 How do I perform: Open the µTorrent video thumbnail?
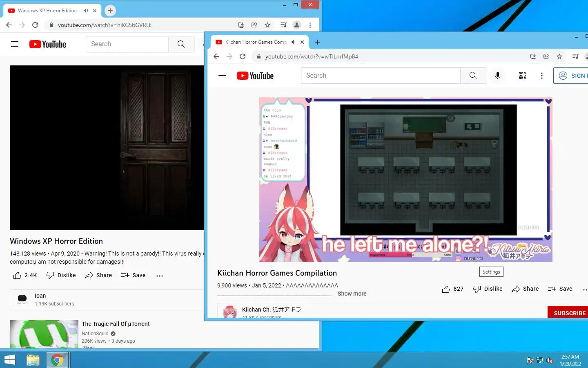point(44,334)
